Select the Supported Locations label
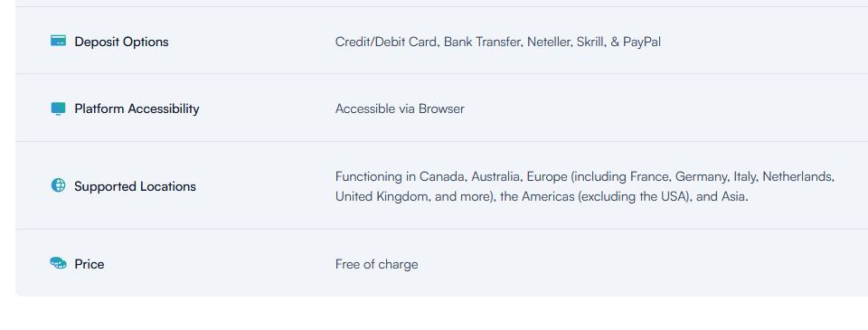This screenshot has width=868, height=330. point(135,186)
